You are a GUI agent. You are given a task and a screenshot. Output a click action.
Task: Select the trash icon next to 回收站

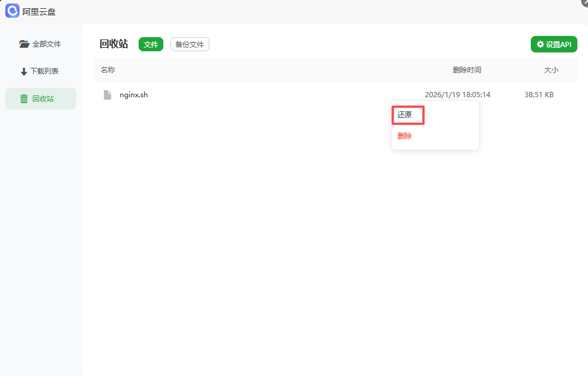[x=24, y=98]
